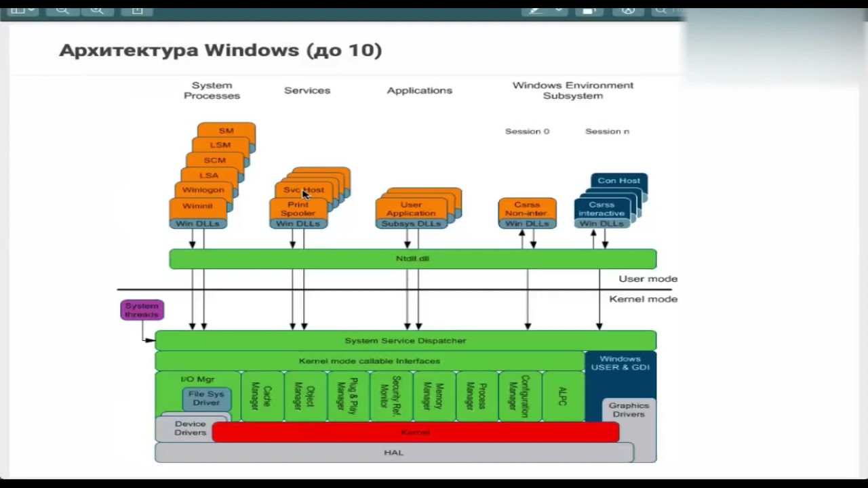Select the "Object Manager" component
The height and width of the screenshot is (488, 868).
[x=305, y=396]
